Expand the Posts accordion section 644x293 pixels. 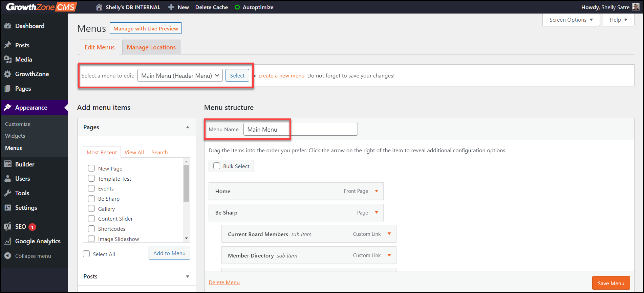coord(188,276)
